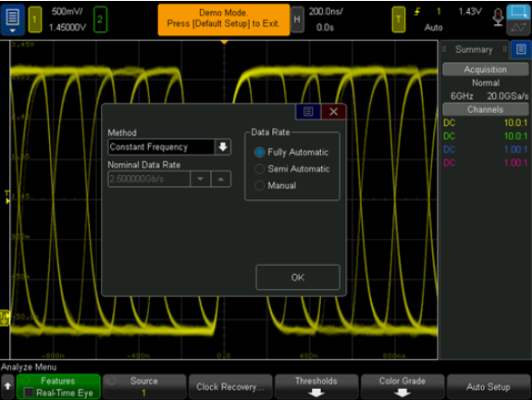Expand the Method dropdown arrow
532x400 pixels.
[x=223, y=147]
